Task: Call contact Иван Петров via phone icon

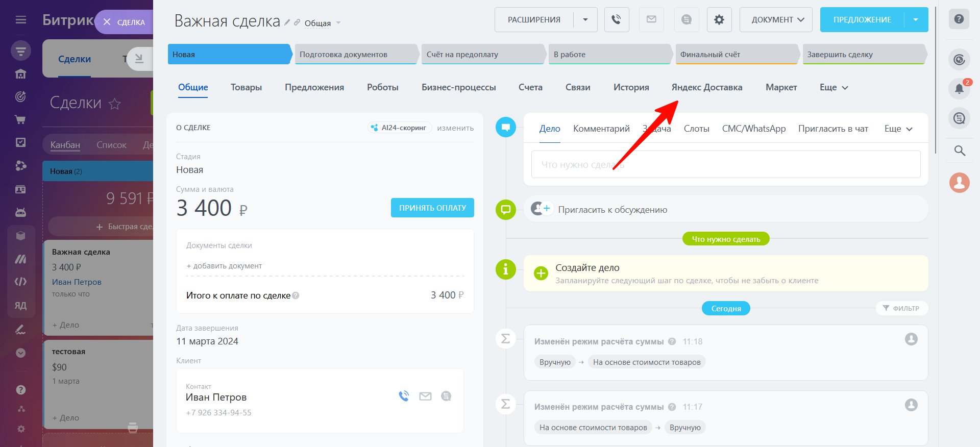Action: point(404,396)
